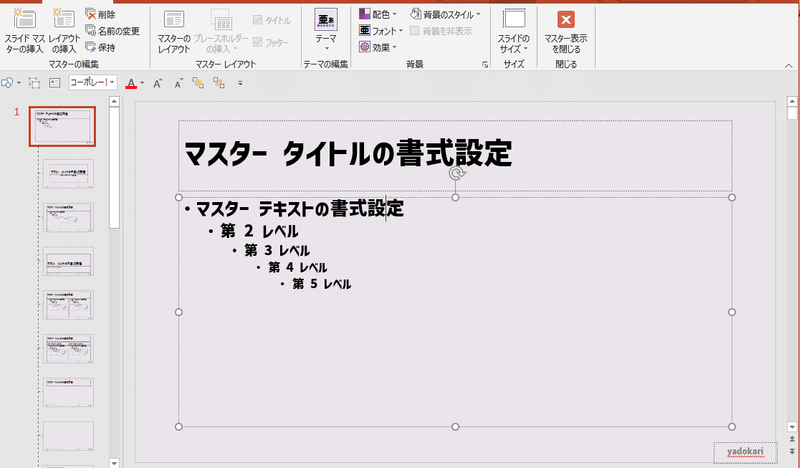Click the 第 2 レベル bullet text

[x=259, y=231]
